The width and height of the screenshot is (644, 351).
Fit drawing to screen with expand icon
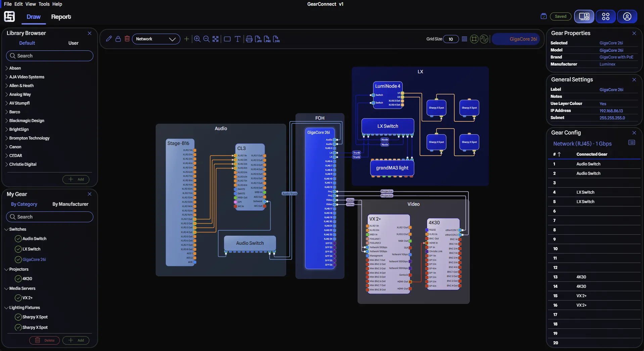click(216, 39)
